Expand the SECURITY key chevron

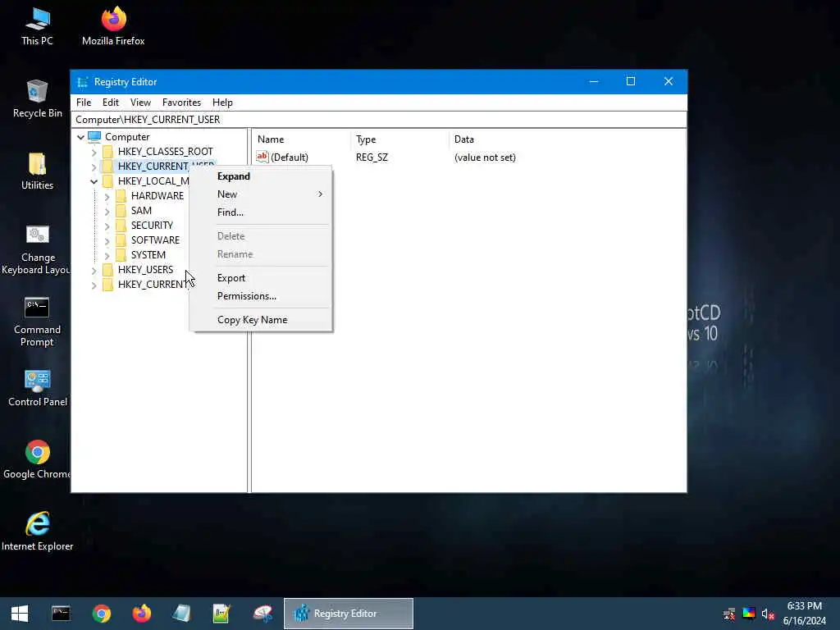pyautogui.click(x=107, y=226)
